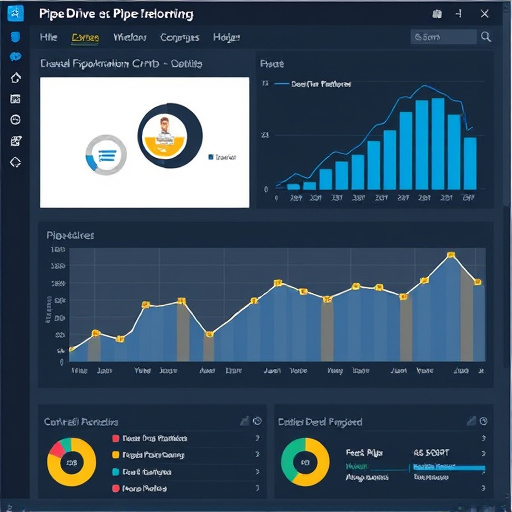
Task: Expand the lowest chevron in bottom-right panel
Action: [483, 488]
